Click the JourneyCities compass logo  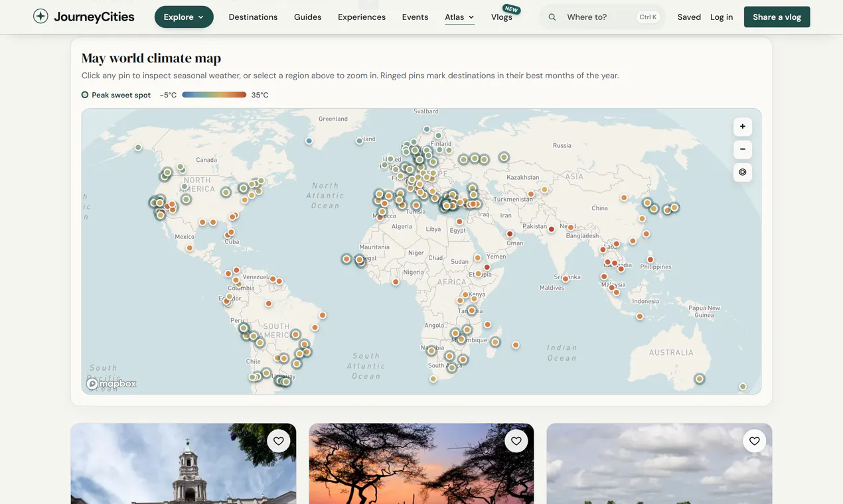[40, 17]
